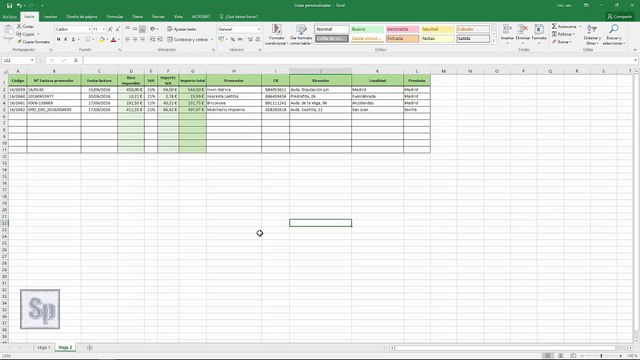Increase the cell indent
The height and width of the screenshot is (360, 640).
[160, 40]
